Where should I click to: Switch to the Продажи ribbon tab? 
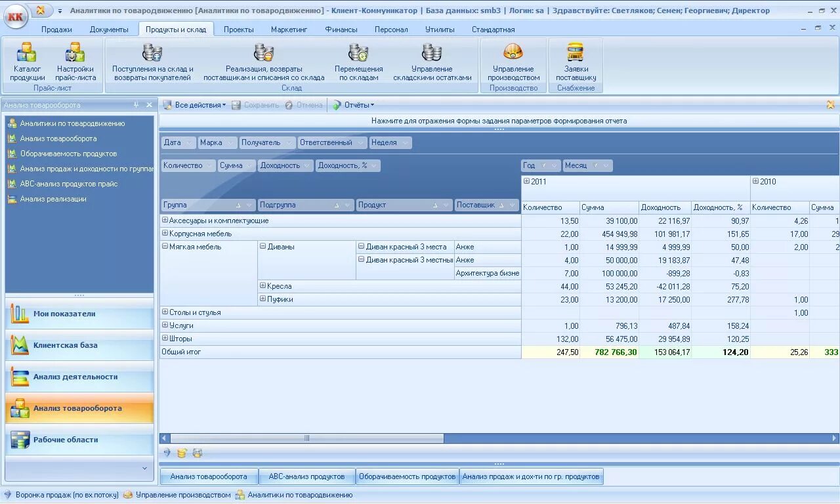pyautogui.click(x=56, y=30)
